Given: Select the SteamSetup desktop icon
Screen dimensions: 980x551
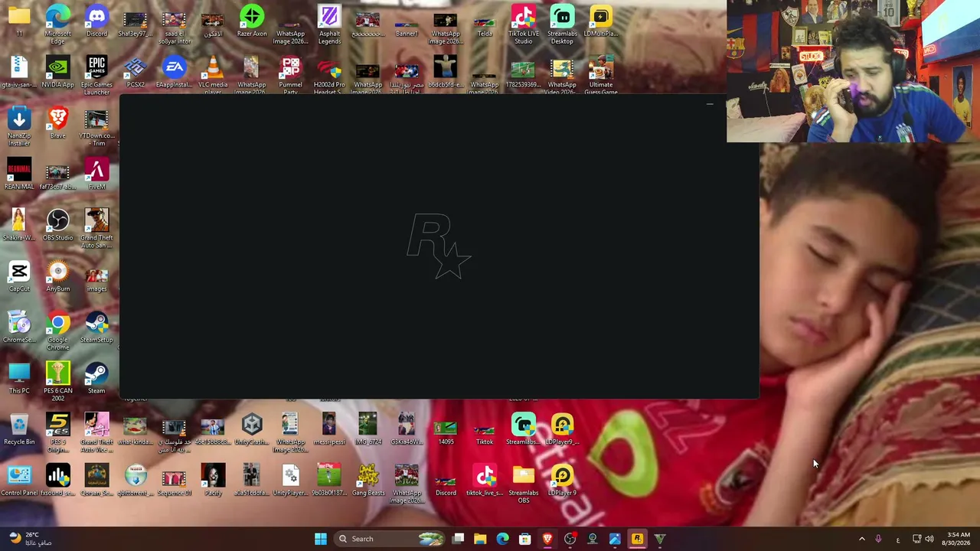Looking at the screenshot, I should point(96,328).
